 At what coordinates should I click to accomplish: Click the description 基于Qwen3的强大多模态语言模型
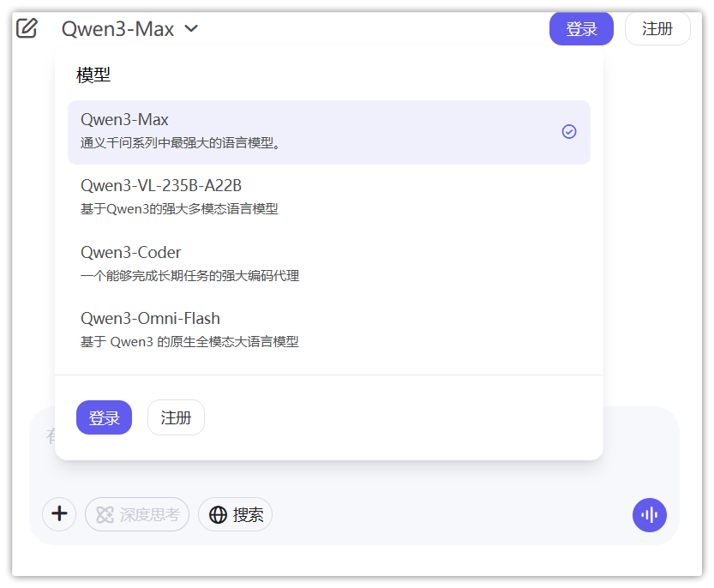[179, 209]
